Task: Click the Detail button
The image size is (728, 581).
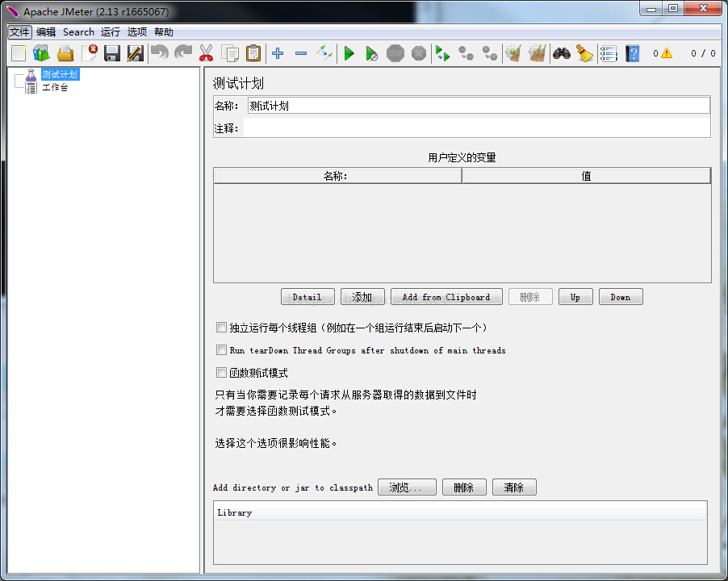Action: [308, 297]
